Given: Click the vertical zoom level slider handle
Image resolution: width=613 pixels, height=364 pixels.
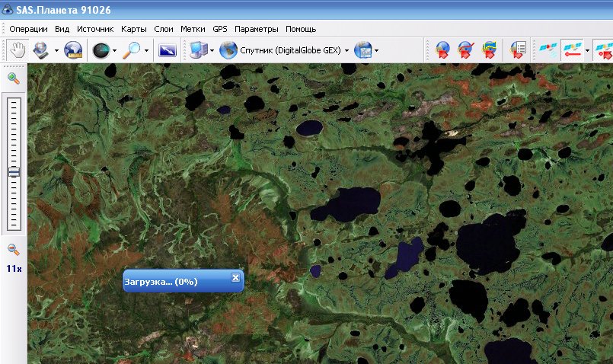Looking at the screenshot, I should 14,172.
